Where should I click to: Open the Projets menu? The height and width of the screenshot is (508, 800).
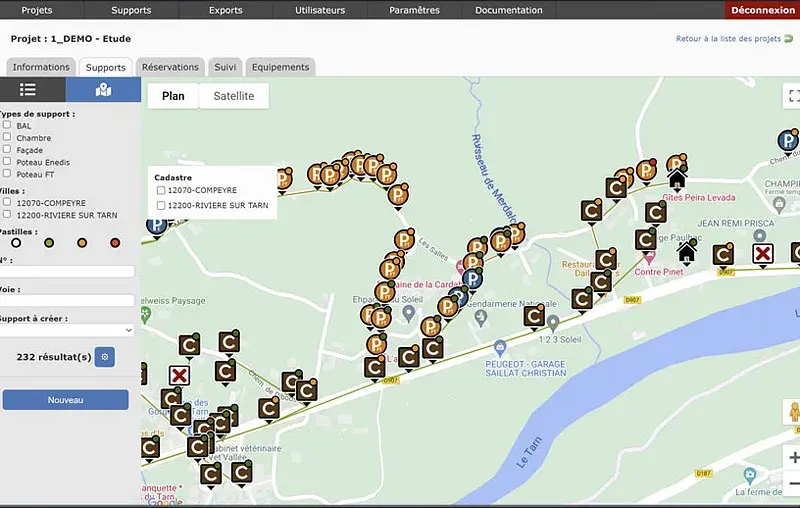(x=37, y=10)
